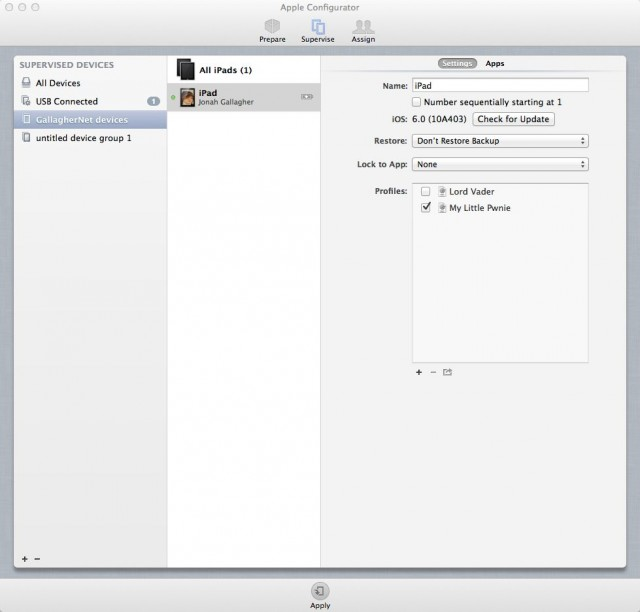
Task: Add a new device group with plus
Action: pos(25,559)
